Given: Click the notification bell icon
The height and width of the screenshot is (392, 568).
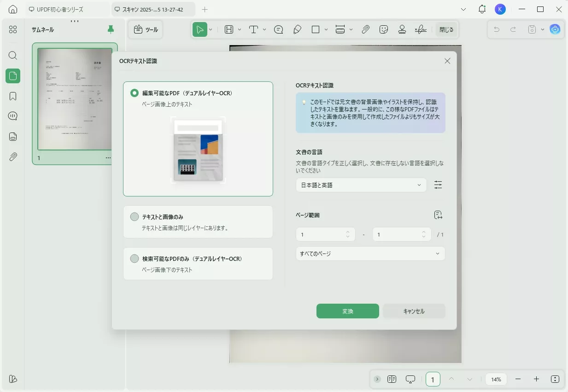Looking at the screenshot, I should click(482, 9).
